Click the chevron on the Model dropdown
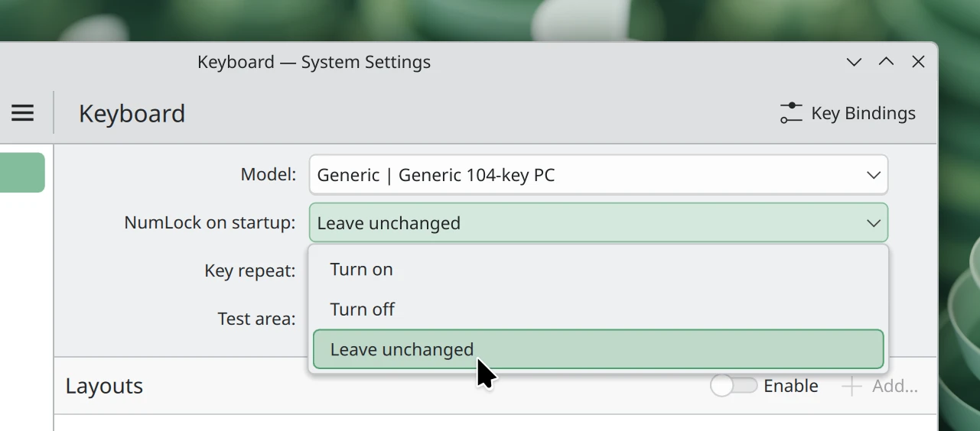The width and height of the screenshot is (980, 431). tap(873, 175)
